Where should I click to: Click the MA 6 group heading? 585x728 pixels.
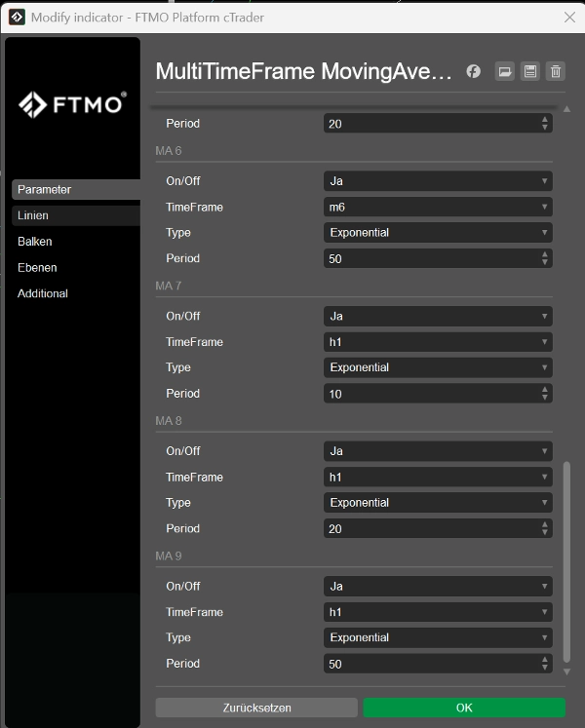[169, 151]
